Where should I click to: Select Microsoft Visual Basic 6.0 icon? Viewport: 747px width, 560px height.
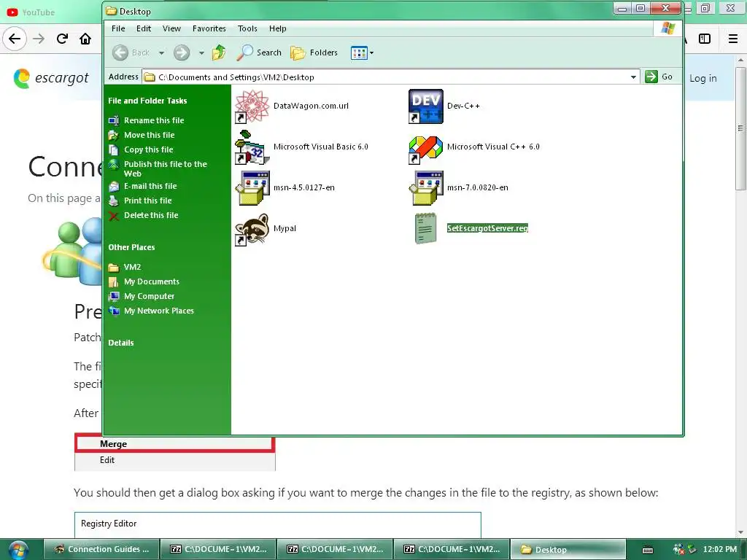tap(252, 147)
